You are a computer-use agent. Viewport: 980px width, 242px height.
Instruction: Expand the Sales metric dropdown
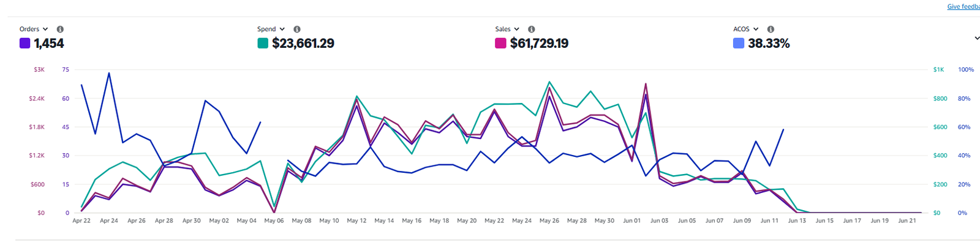coord(507,29)
